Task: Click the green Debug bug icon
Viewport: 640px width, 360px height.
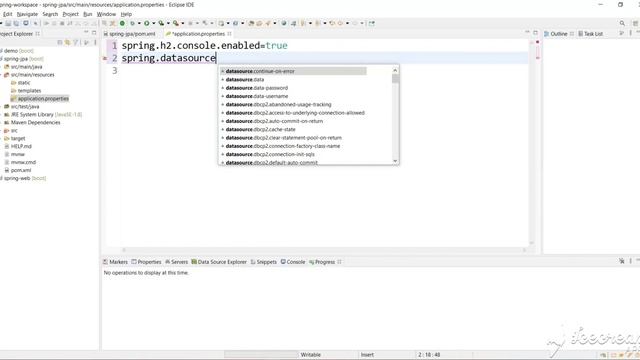Action: [132, 24]
